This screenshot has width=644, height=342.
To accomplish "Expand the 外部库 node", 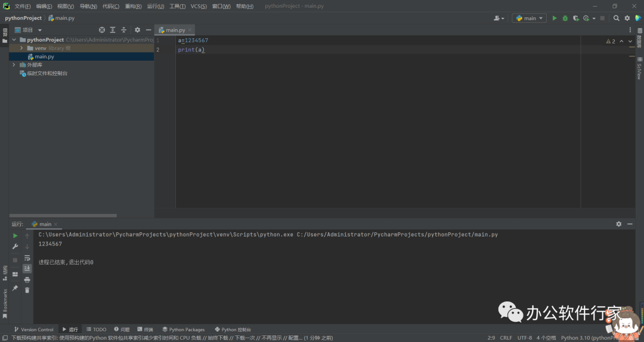I will (14, 65).
